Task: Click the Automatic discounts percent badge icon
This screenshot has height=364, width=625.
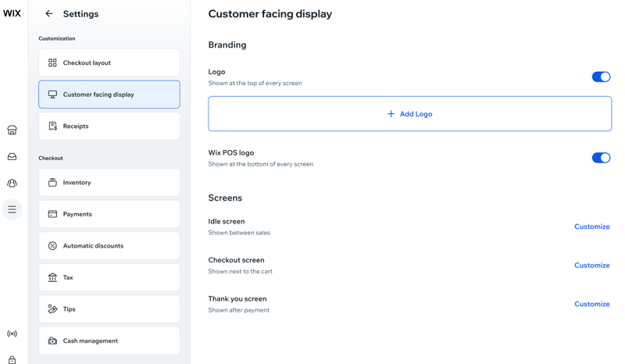Action: pos(52,245)
